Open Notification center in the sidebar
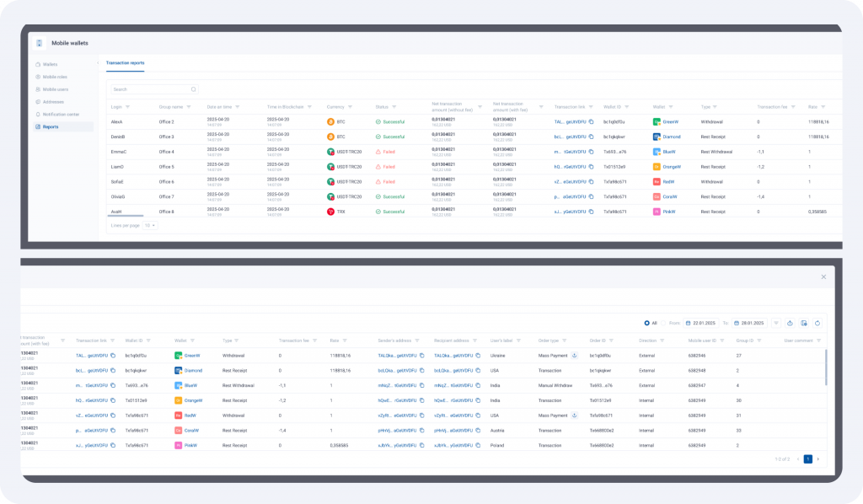 coord(61,114)
